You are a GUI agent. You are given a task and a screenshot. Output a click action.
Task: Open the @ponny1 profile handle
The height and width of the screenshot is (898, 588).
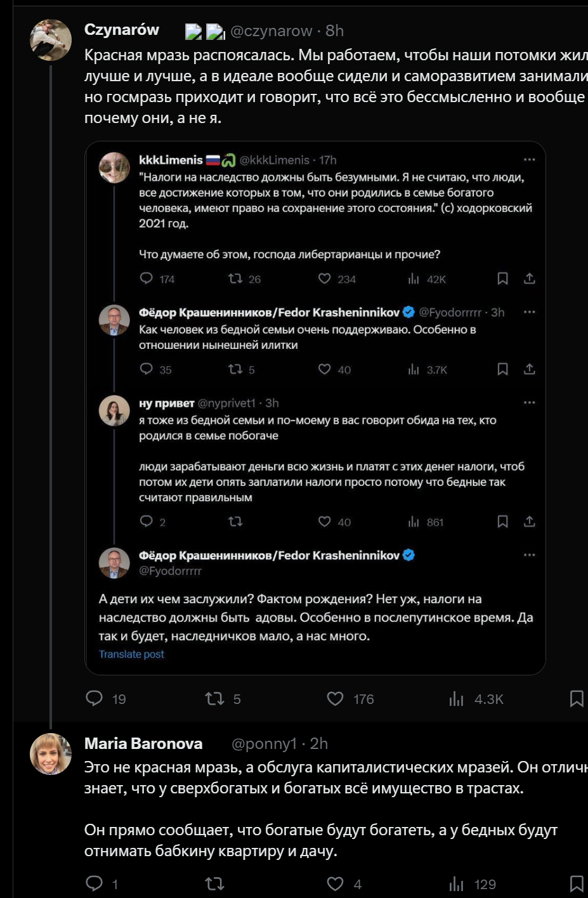264,743
